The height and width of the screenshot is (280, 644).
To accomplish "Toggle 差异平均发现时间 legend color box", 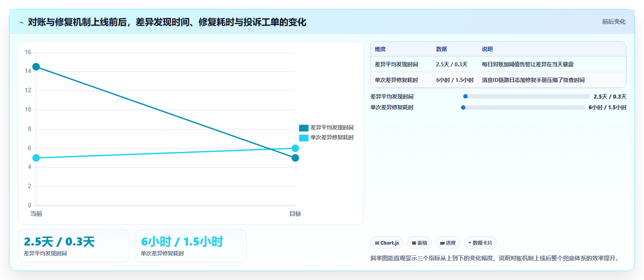I will coord(304,128).
